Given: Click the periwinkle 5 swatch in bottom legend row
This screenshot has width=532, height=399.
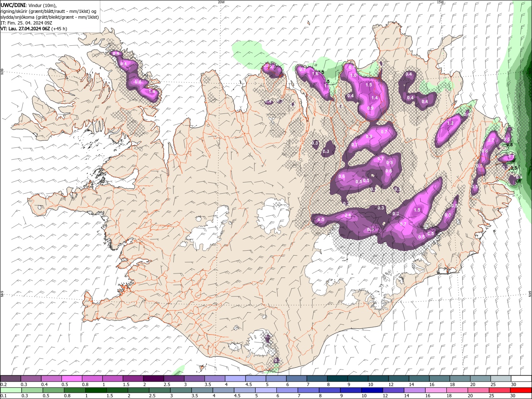Looking at the screenshot, I should click(x=266, y=390).
